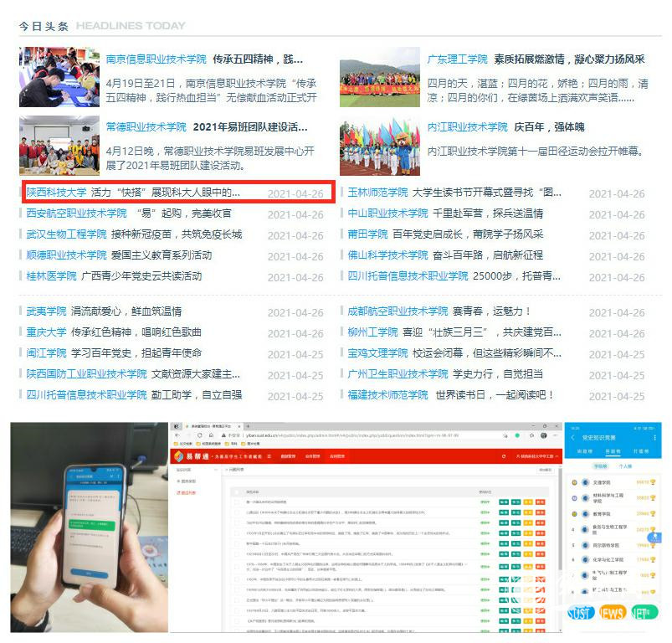Click back arrow beside 党史知识竞赛 title
This screenshot has width=672, height=643.
tap(572, 437)
